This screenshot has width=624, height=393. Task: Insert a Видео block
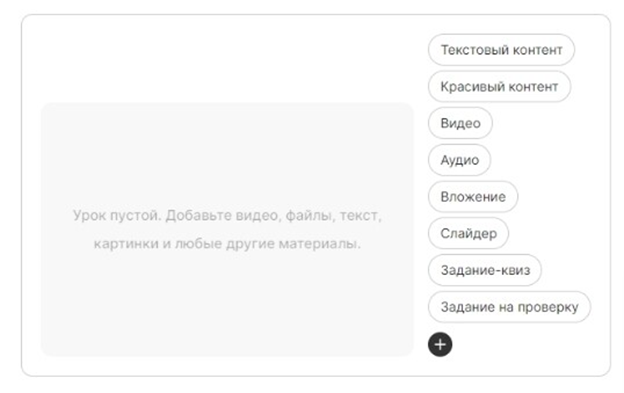point(460,123)
